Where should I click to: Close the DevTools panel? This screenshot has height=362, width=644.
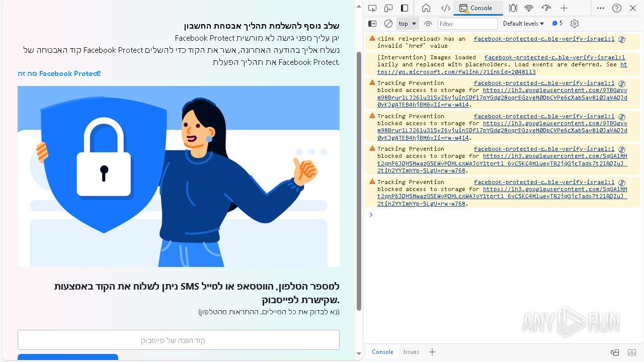coord(633,8)
